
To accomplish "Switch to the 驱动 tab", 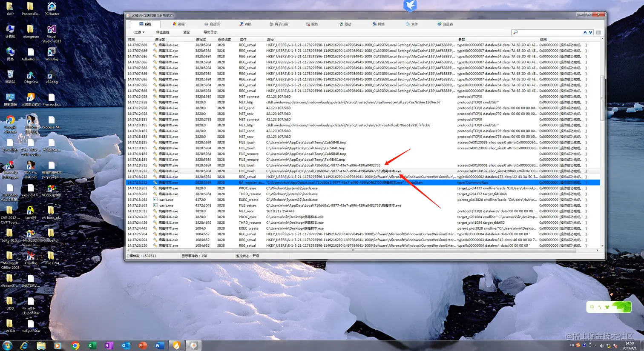I will (x=345, y=24).
